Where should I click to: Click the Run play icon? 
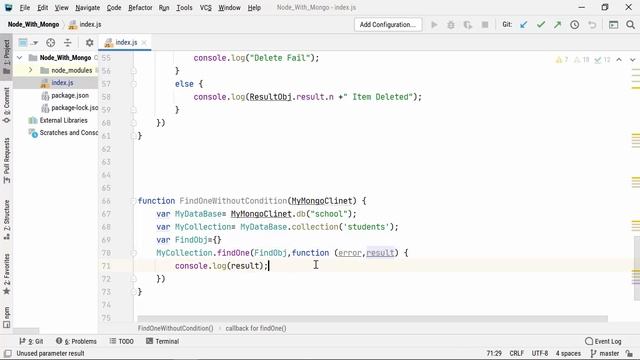click(x=434, y=25)
